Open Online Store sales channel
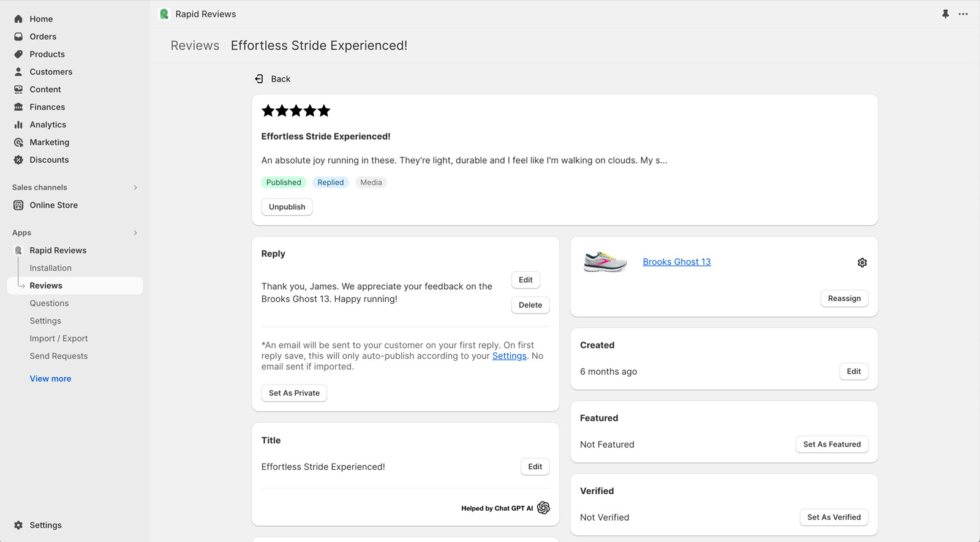980x542 pixels. [x=53, y=205]
